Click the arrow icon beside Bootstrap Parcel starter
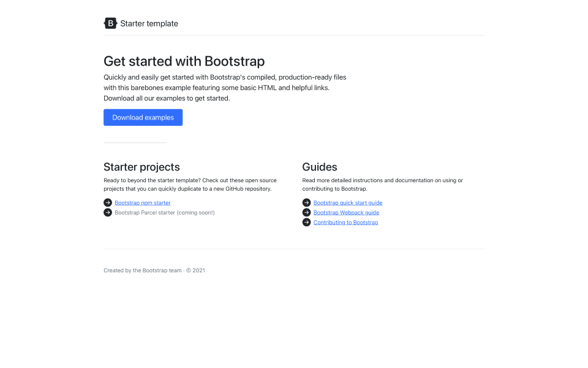 click(108, 212)
